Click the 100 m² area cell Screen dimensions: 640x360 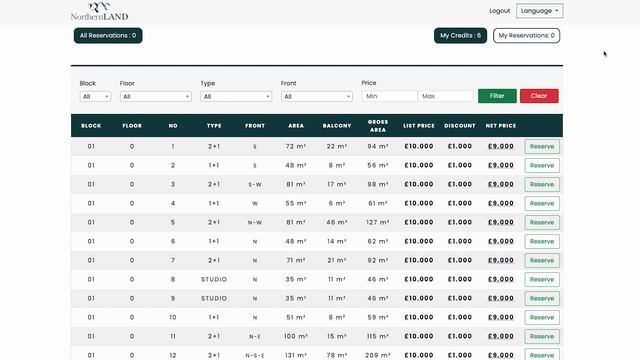[296, 336]
